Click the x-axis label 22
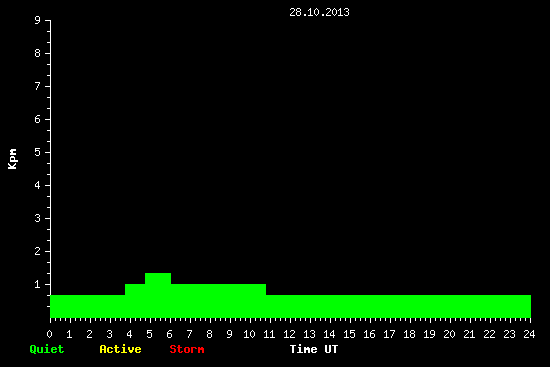550x367 pixels. pos(489,334)
